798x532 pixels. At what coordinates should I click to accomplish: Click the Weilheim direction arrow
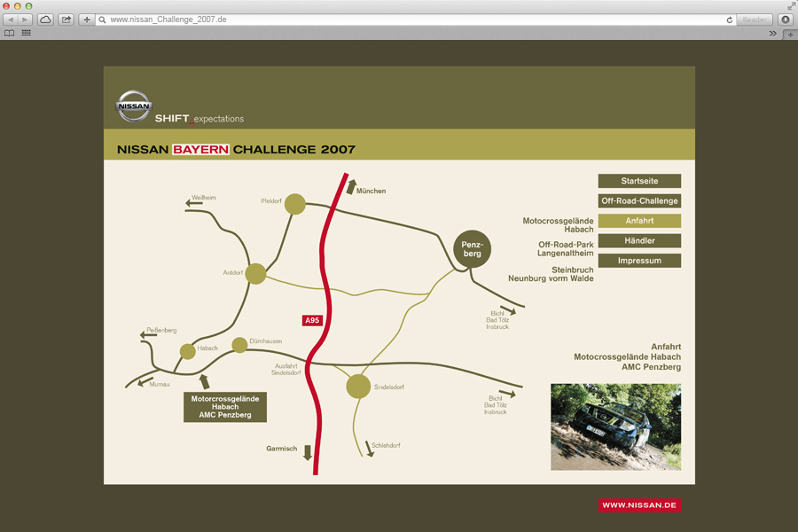click(x=193, y=203)
